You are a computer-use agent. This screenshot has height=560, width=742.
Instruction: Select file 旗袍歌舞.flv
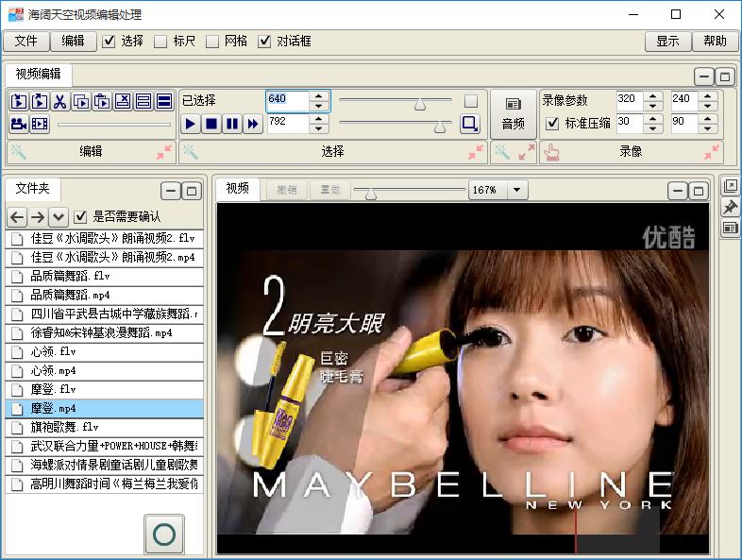coord(105,428)
